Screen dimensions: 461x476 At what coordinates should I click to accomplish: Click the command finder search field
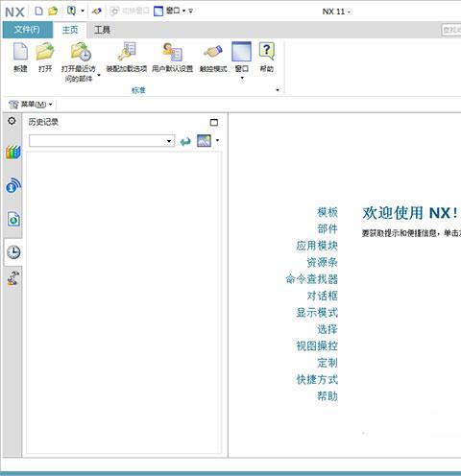pyautogui.click(x=451, y=30)
